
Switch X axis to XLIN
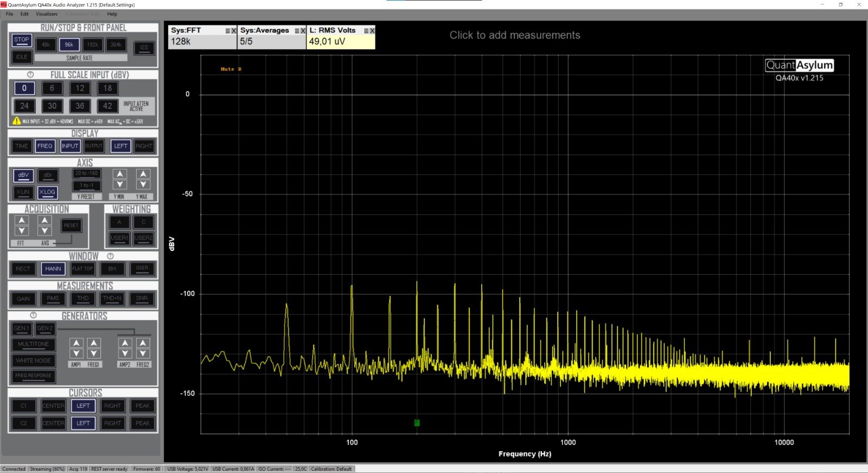coord(23,192)
